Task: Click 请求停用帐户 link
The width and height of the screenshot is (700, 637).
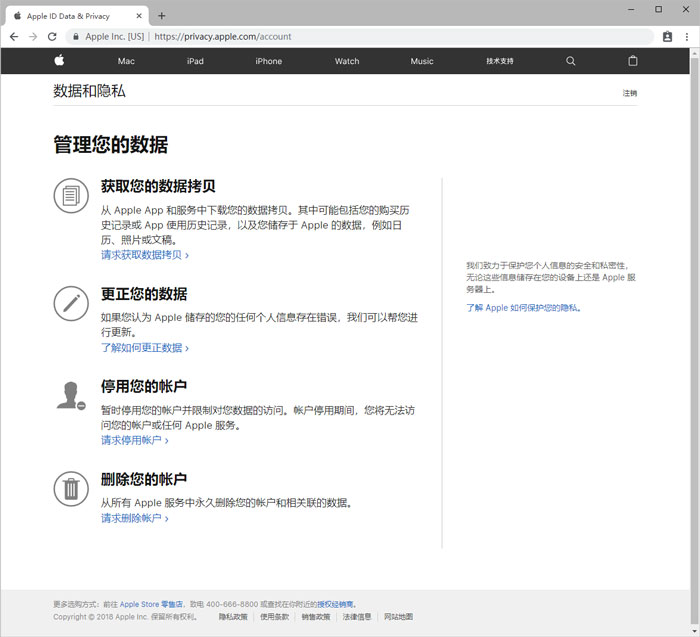Action: coord(134,441)
